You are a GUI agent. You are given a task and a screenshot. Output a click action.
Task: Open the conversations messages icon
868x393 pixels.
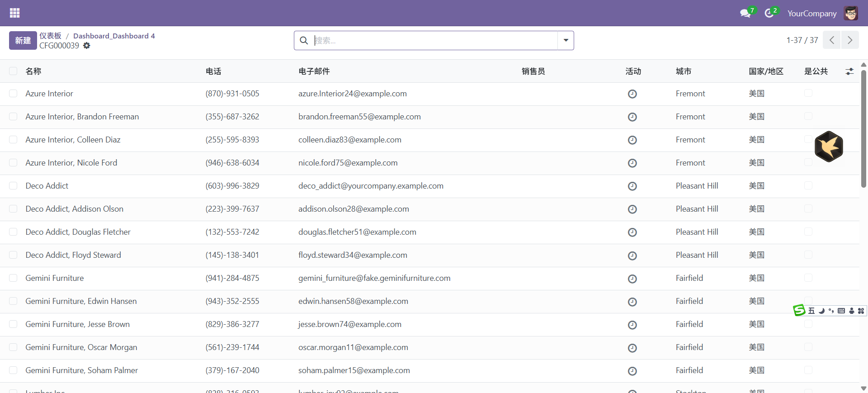(745, 14)
